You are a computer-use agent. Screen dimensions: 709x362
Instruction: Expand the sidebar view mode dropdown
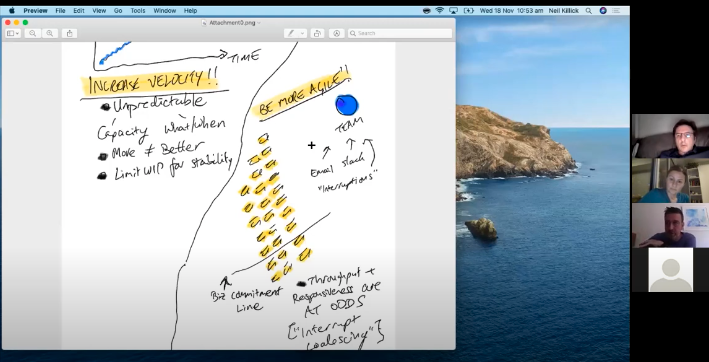(x=13, y=33)
